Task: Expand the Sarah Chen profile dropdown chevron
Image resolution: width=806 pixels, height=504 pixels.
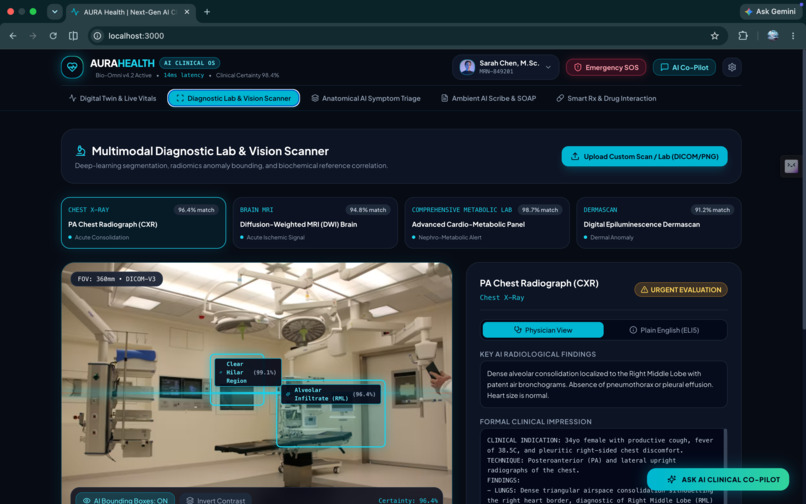Action: 548,67
